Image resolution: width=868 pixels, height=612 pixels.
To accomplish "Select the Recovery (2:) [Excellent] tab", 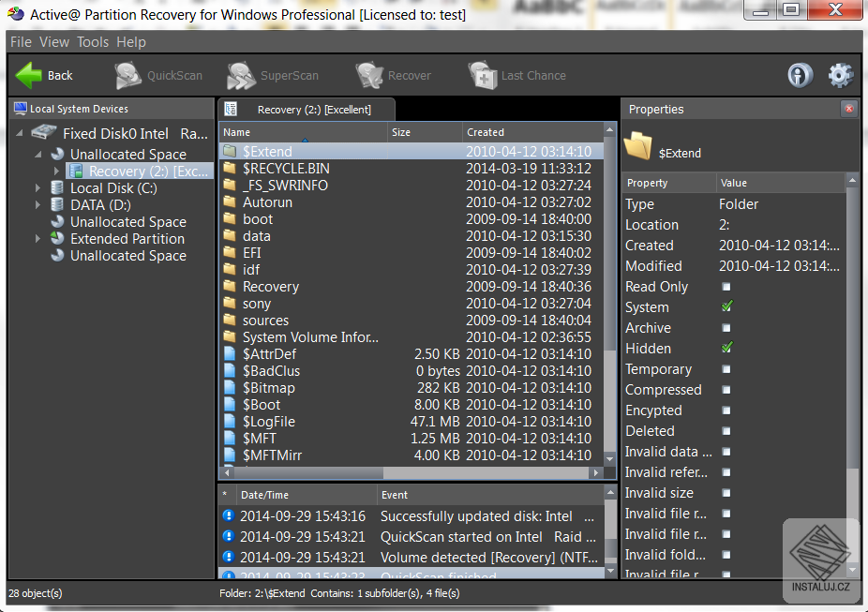I will pos(307,110).
